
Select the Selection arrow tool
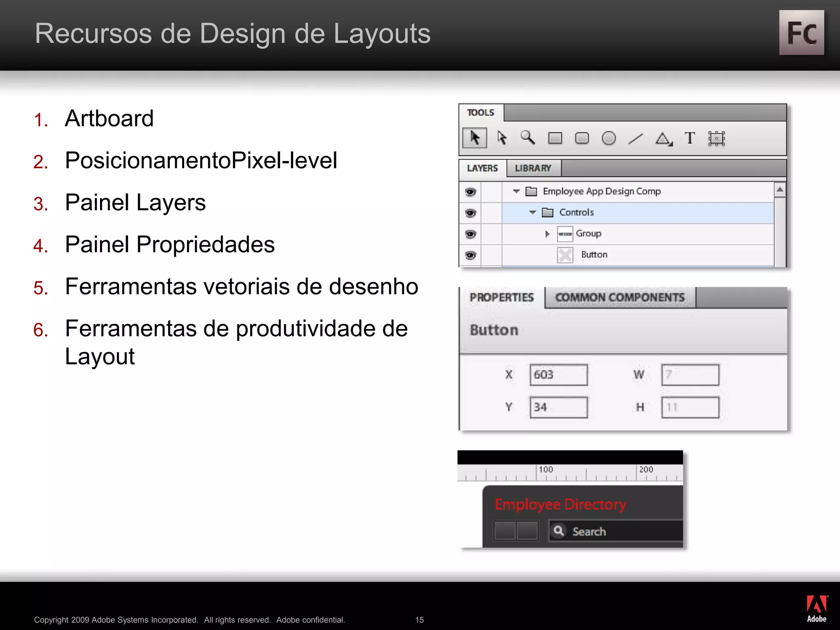click(475, 138)
